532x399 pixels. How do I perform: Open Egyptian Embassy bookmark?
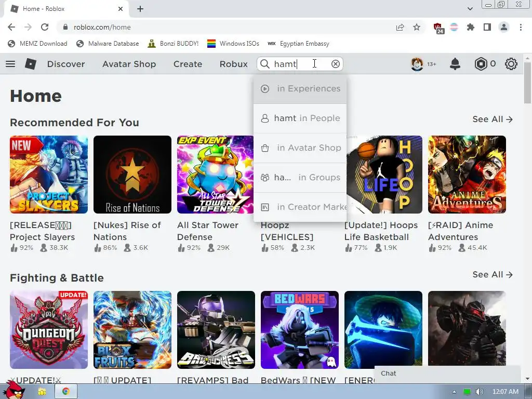tap(299, 44)
